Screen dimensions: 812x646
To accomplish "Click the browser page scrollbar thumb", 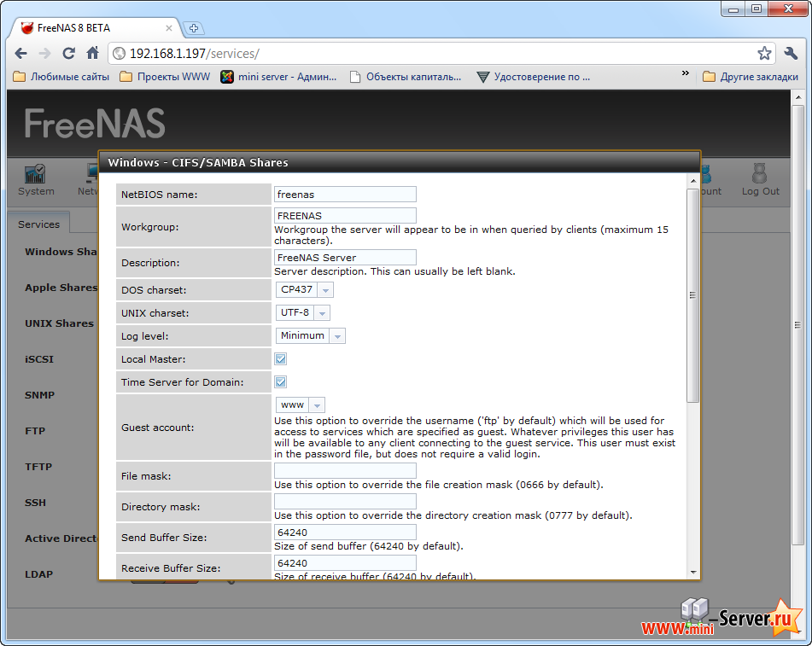I will (797, 325).
